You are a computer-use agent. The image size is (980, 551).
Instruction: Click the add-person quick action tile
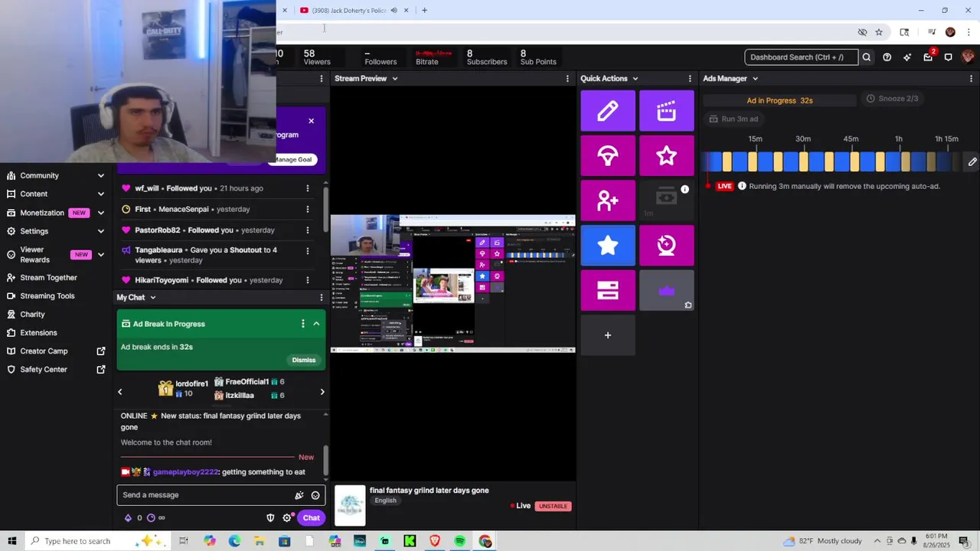tap(608, 201)
